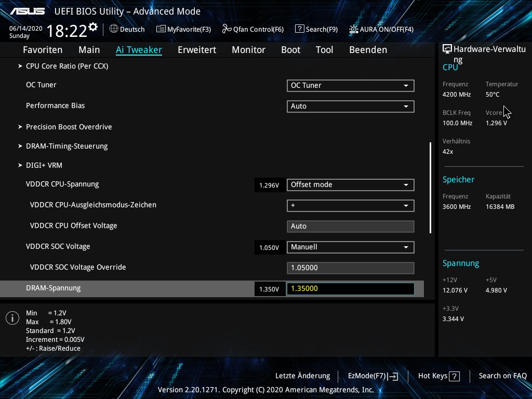532x399 pixels.
Task: Expand the DIGI+ VRM submenu
Action: (x=44, y=165)
